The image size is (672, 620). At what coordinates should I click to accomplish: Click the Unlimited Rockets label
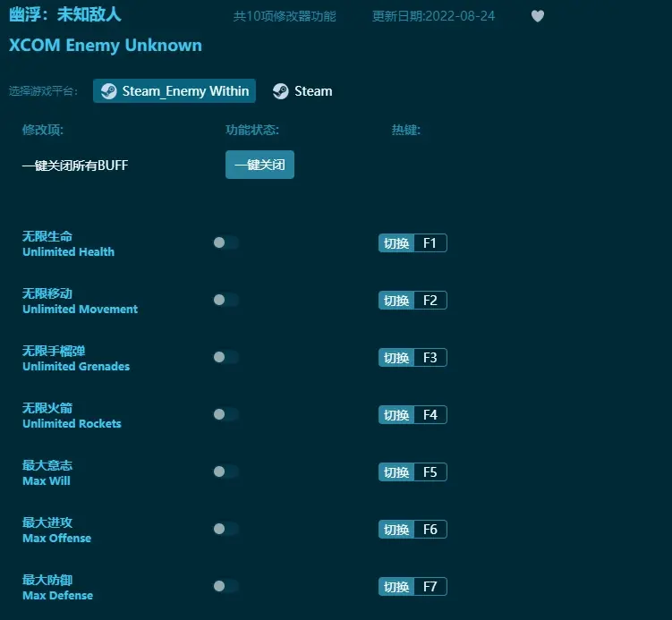(72, 423)
